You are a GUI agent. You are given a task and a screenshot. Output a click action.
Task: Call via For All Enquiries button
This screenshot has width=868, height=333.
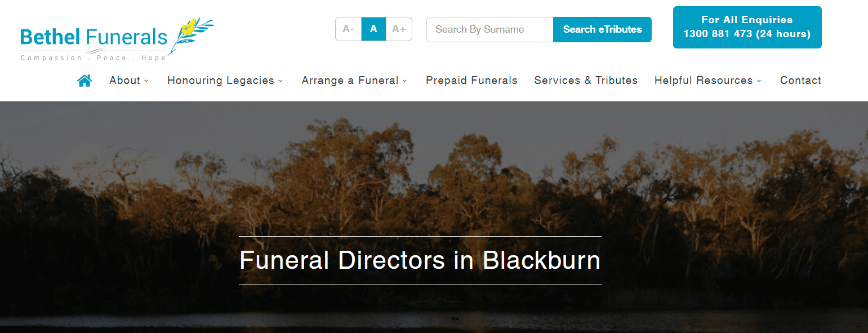point(747,27)
